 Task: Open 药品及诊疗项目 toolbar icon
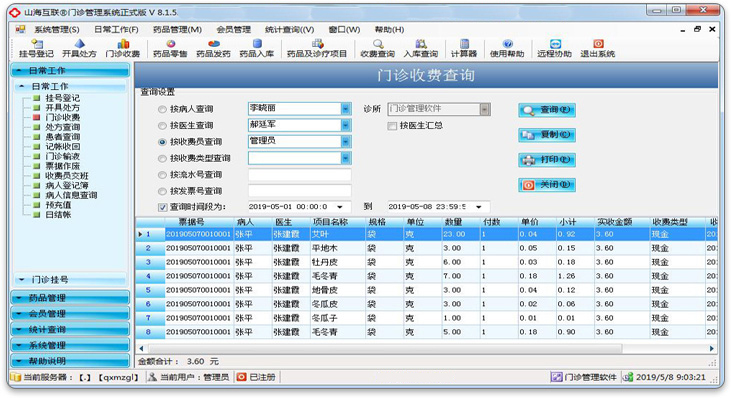(x=317, y=48)
